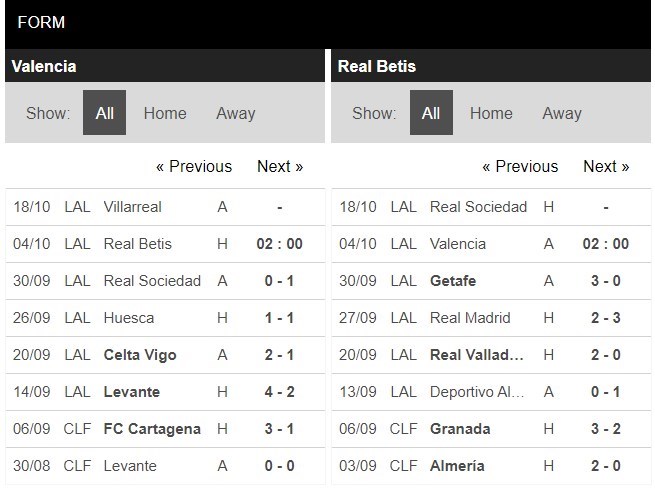Open the Real Madrid team link

[470, 318]
